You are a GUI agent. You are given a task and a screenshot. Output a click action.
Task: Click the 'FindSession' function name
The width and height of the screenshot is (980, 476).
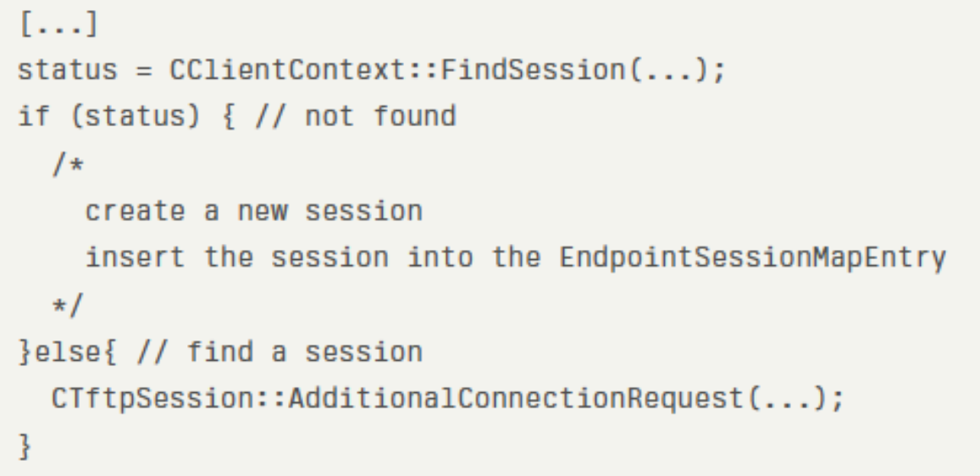(533, 70)
